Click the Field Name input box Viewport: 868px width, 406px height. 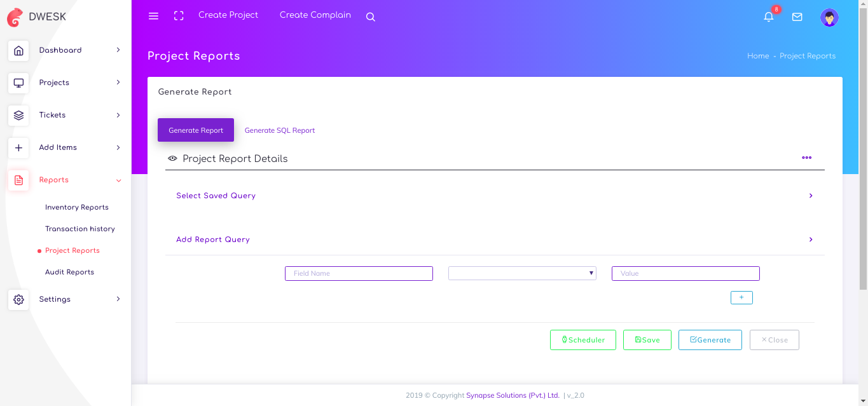pyautogui.click(x=359, y=273)
